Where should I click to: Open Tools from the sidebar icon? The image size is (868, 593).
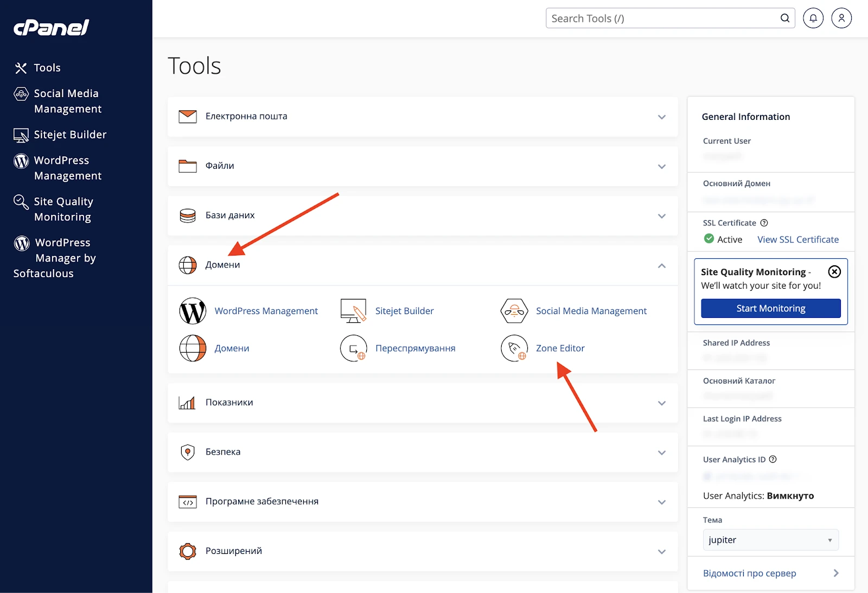coord(21,68)
